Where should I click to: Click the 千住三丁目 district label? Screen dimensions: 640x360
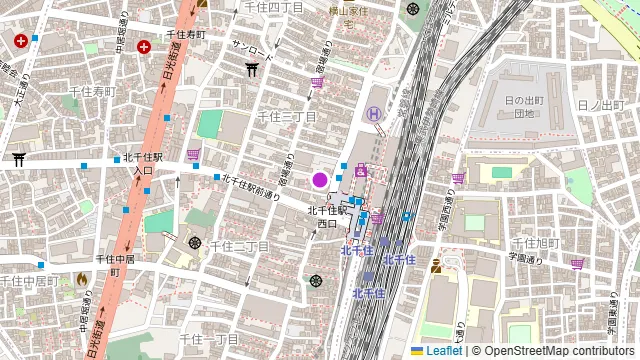pyautogui.click(x=287, y=117)
